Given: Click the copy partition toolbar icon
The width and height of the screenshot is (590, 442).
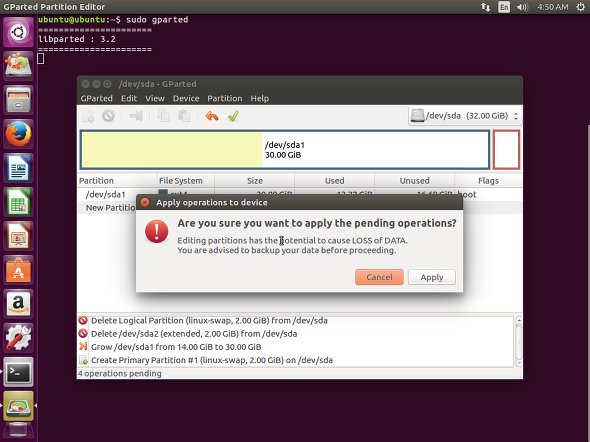Looking at the screenshot, I should [164, 116].
